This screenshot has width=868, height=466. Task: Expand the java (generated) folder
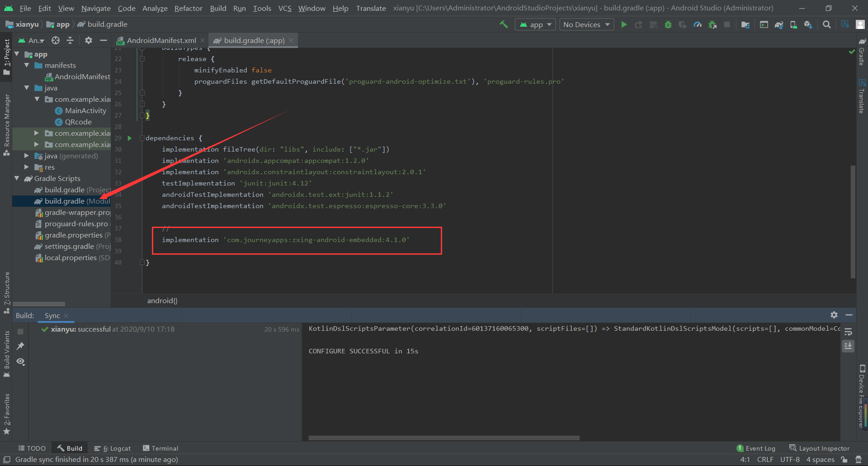[27, 156]
